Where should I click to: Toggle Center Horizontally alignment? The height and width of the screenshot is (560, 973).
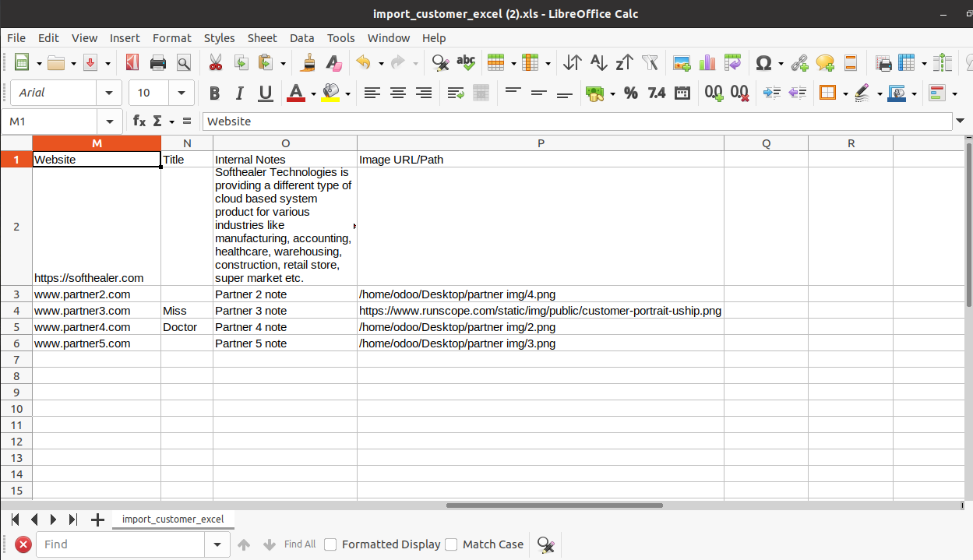tap(398, 93)
